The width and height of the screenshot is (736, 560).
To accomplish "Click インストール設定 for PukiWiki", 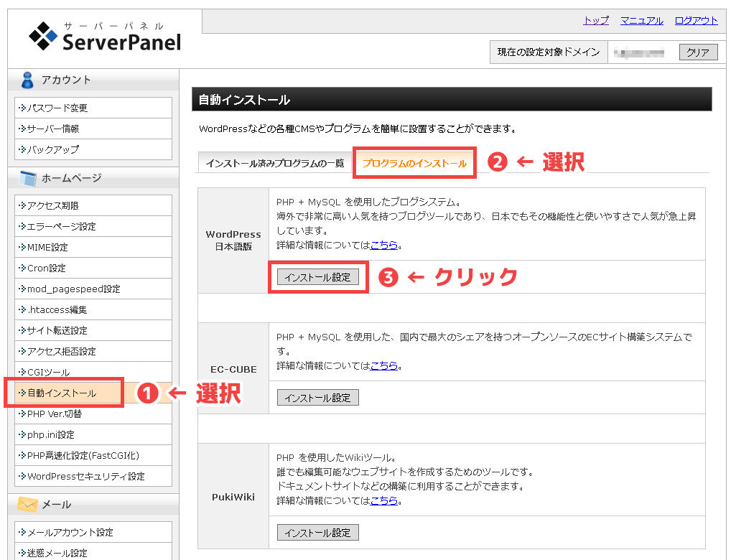I will tap(318, 533).
